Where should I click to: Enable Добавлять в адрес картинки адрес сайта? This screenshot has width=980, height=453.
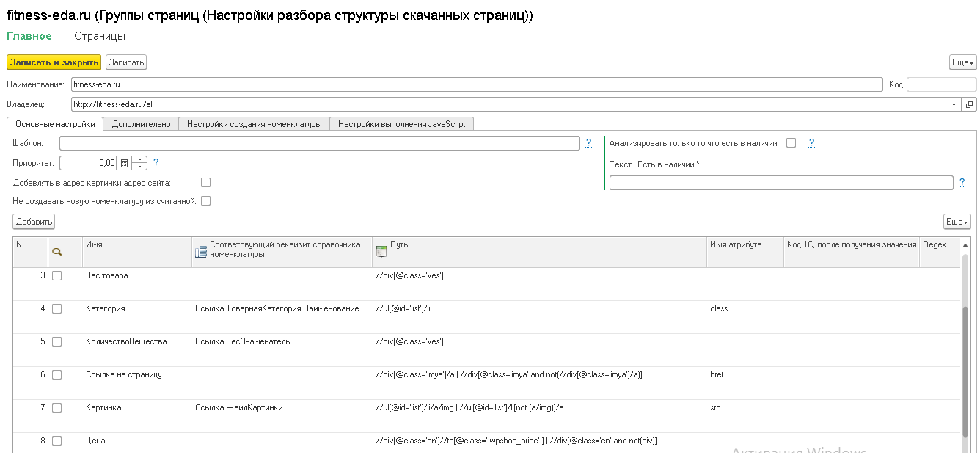pyautogui.click(x=206, y=182)
